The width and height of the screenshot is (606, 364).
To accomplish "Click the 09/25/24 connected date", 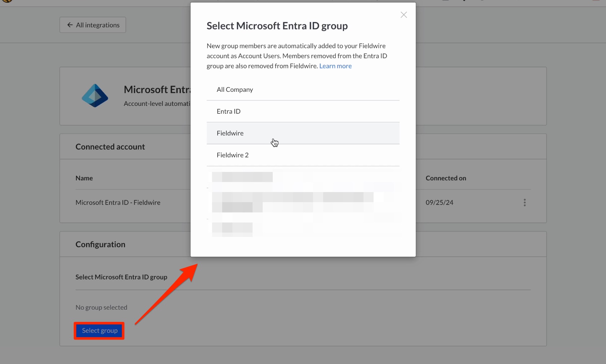I will [439, 203].
